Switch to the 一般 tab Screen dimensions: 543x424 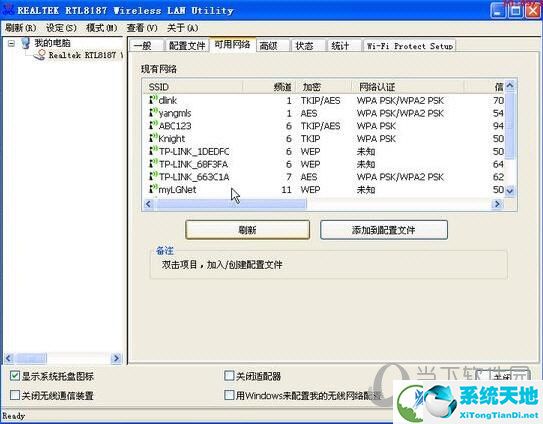[x=146, y=46]
